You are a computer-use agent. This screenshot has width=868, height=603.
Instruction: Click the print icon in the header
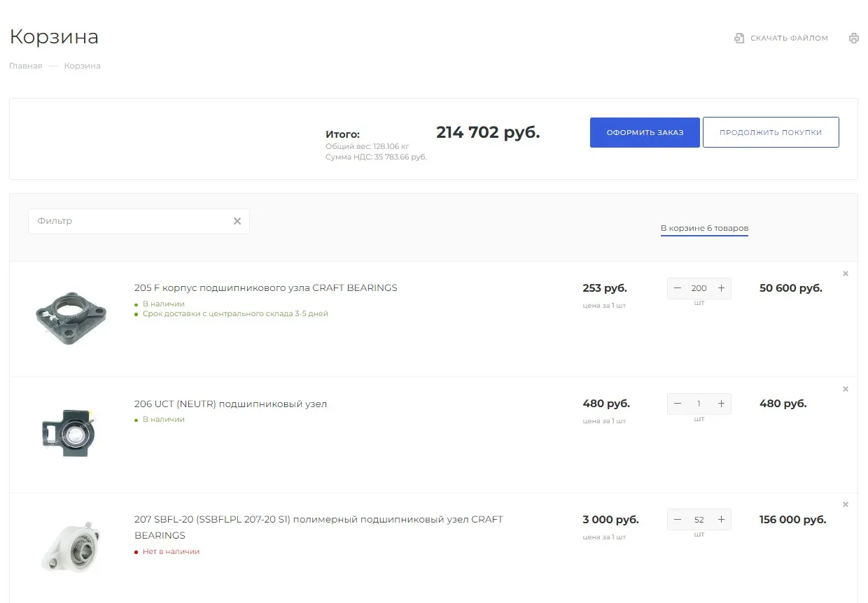pyautogui.click(x=853, y=38)
